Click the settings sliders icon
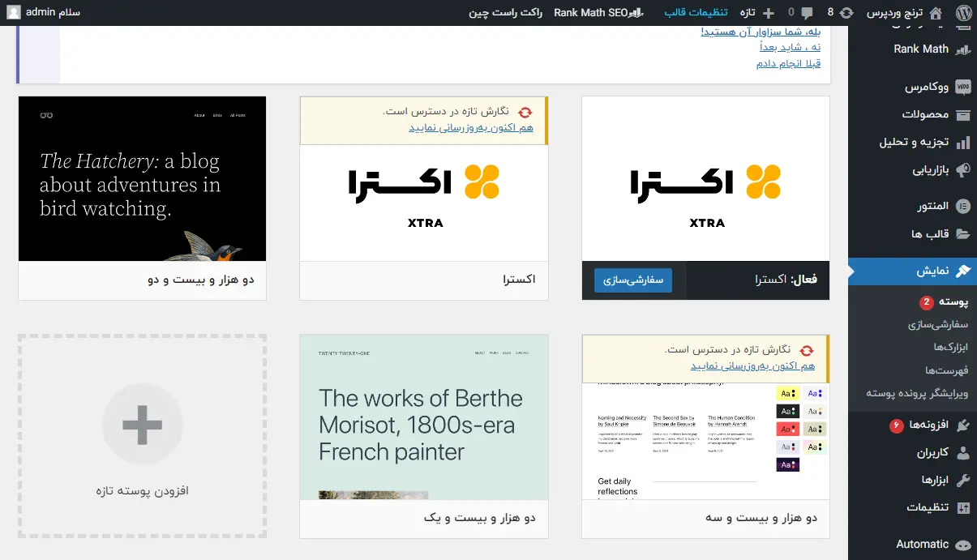977x560 pixels. (963, 508)
